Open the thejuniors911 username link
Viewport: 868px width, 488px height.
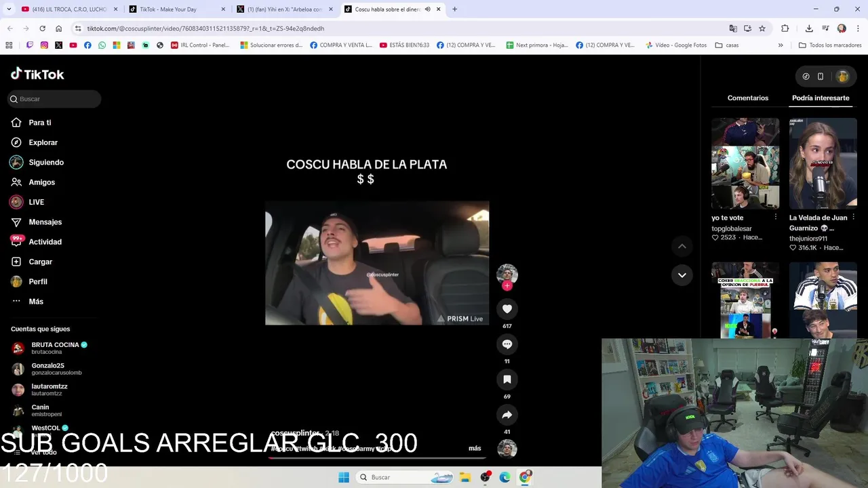[x=808, y=239]
